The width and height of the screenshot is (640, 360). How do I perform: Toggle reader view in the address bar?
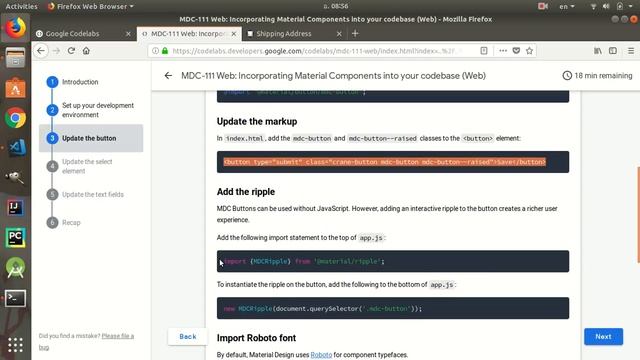484,51
